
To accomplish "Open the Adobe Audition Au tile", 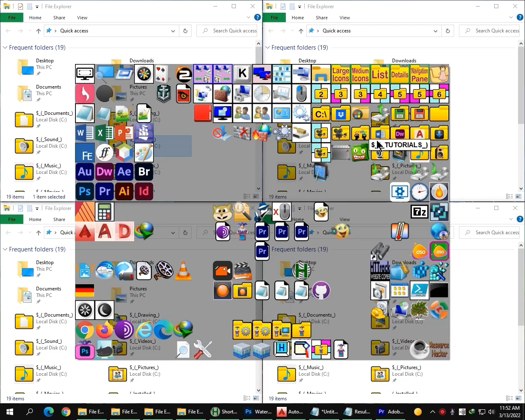I will [x=85, y=172].
